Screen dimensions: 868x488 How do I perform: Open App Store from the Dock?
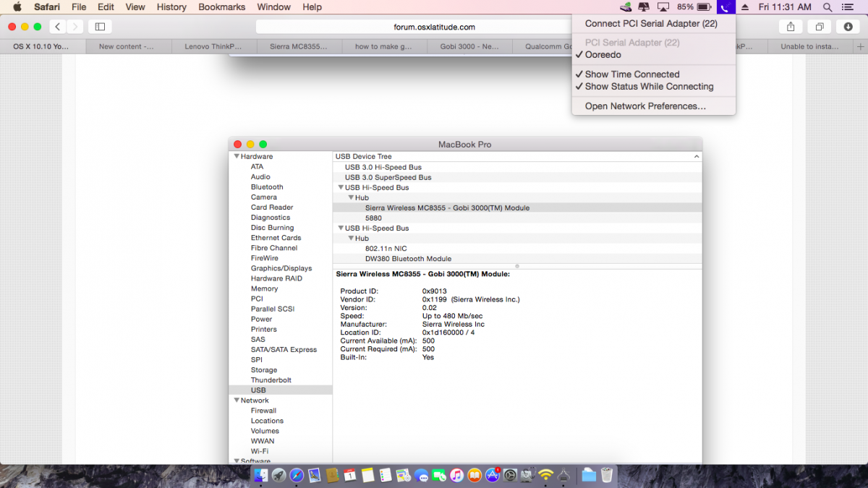click(x=493, y=475)
